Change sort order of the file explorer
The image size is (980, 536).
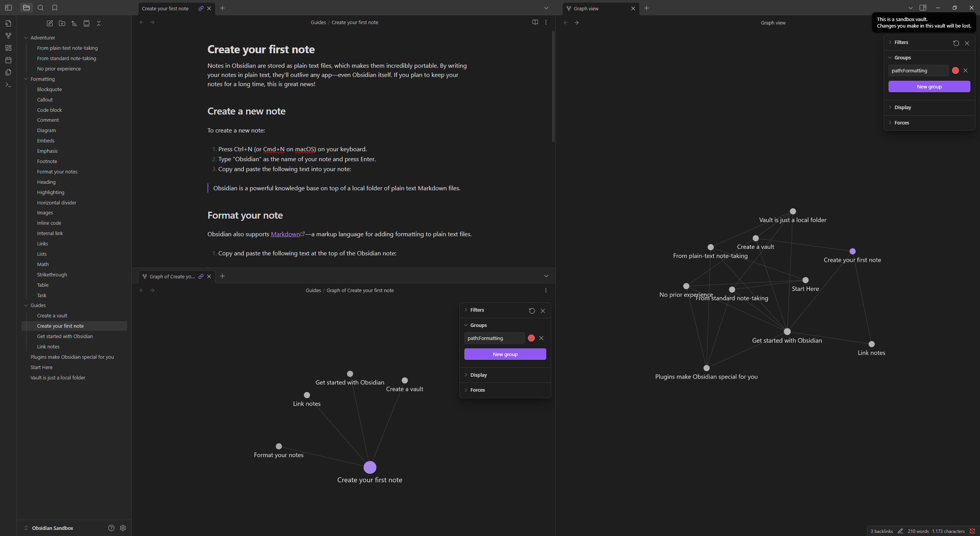click(x=74, y=23)
